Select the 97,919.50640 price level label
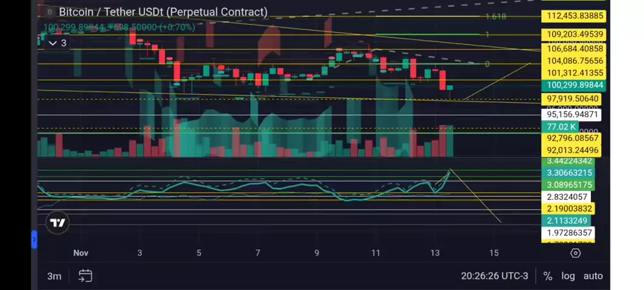The image size is (644, 290). point(572,99)
